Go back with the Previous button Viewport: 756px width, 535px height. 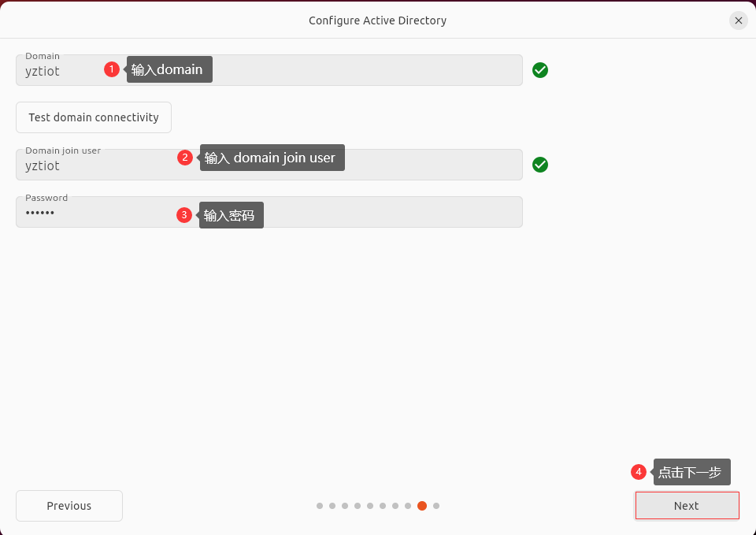[x=69, y=506]
